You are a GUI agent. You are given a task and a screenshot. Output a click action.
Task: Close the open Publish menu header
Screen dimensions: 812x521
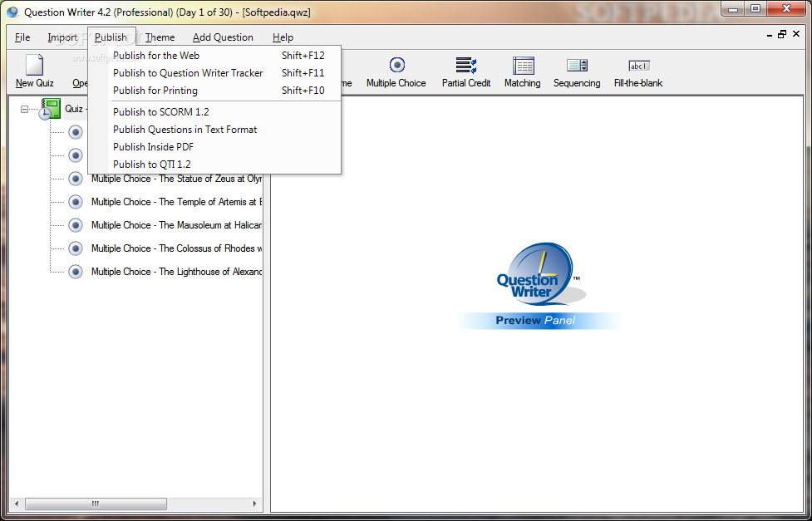click(111, 37)
